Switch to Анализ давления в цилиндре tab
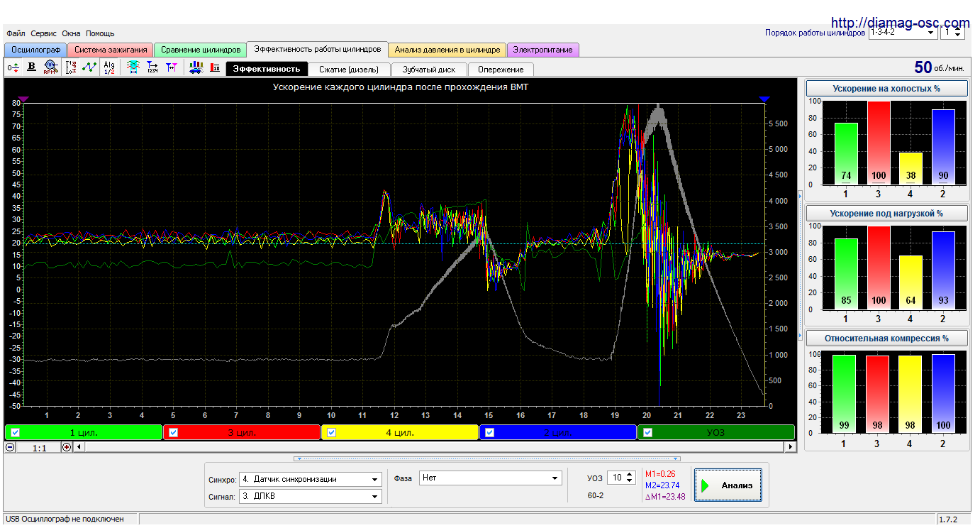This screenshot has height=528, width=980. (447, 50)
